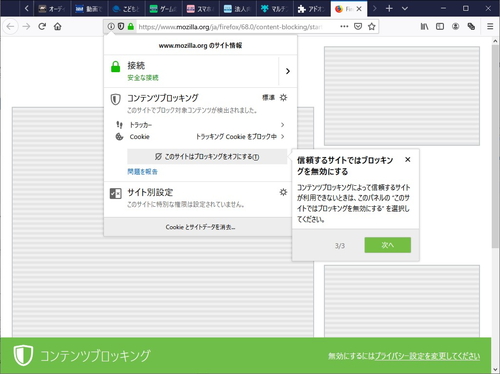The width and height of the screenshot is (500, 374).
Task: Open the page actions three-dot menu
Action: coord(344,26)
